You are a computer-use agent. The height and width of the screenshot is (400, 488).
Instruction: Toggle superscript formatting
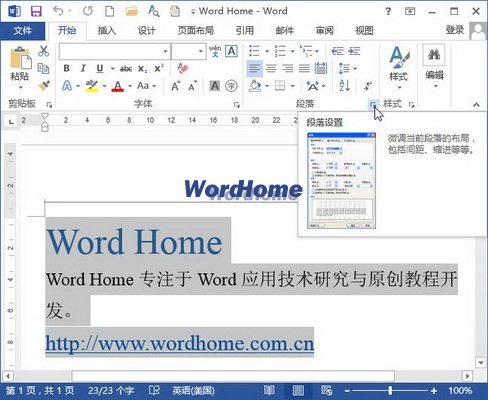click(x=159, y=68)
